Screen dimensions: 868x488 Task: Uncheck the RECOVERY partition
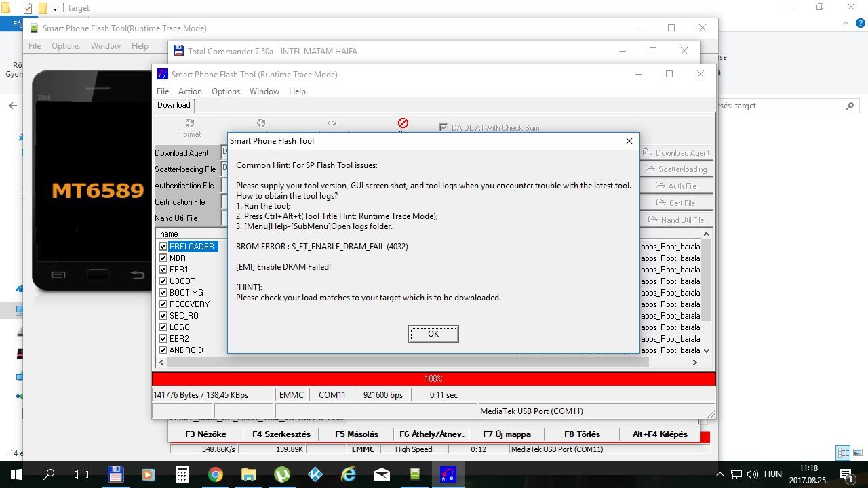163,304
